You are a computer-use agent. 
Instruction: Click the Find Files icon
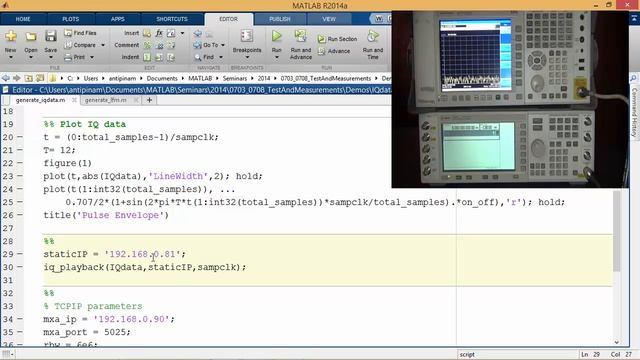(x=68, y=33)
